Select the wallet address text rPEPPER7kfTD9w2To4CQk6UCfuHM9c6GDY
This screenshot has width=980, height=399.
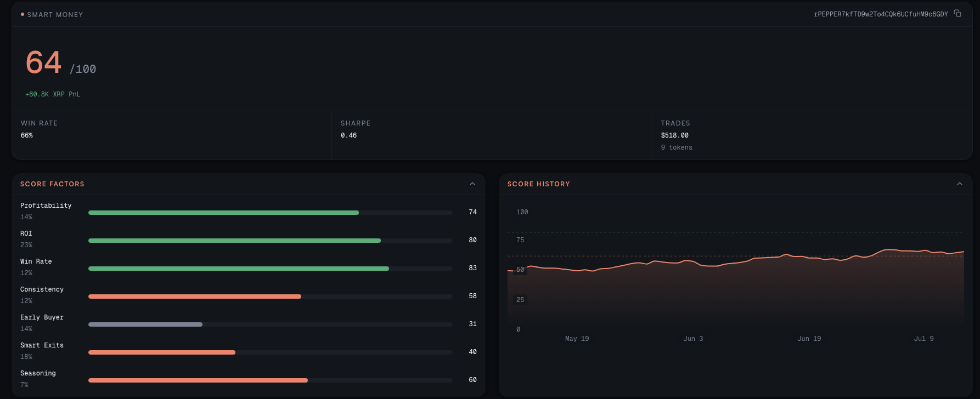881,14
